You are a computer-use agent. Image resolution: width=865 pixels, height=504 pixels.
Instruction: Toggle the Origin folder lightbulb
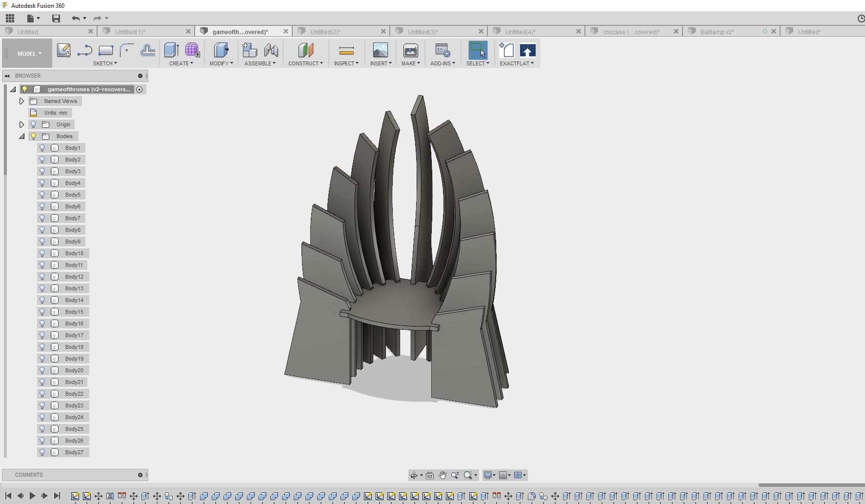pyautogui.click(x=34, y=124)
